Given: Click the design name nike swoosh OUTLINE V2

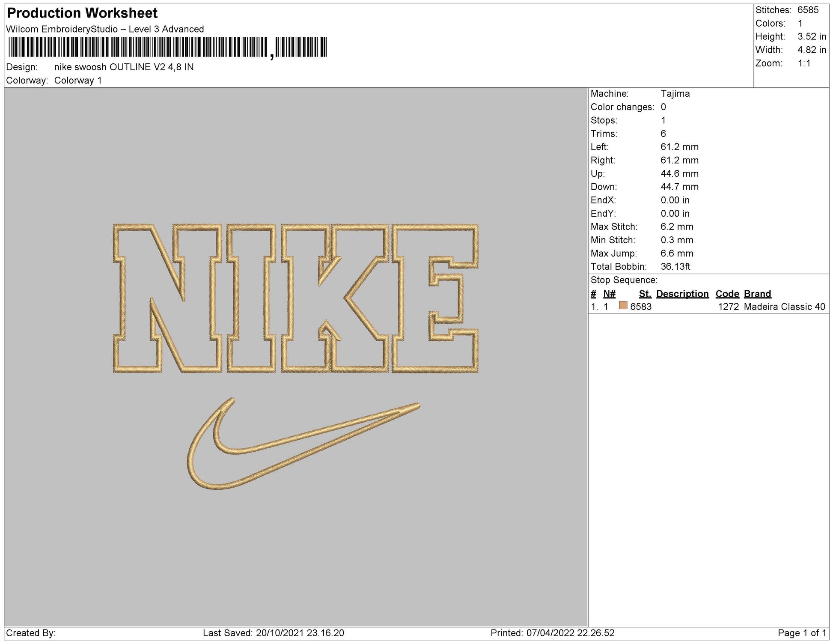Looking at the screenshot, I should [x=124, y=67].
